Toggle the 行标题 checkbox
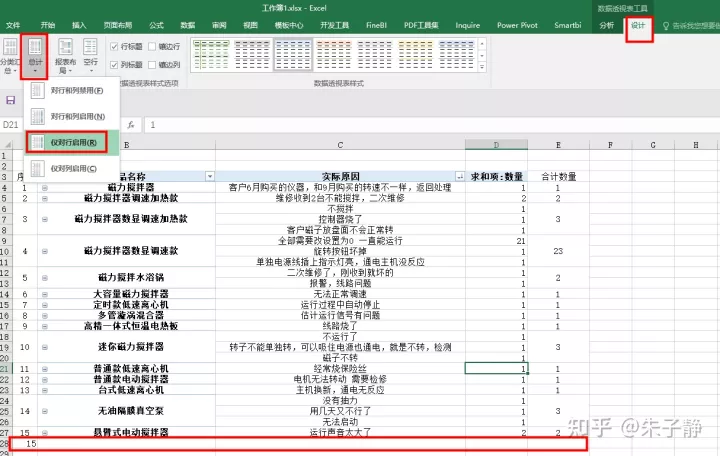 [x=114, y=46]
